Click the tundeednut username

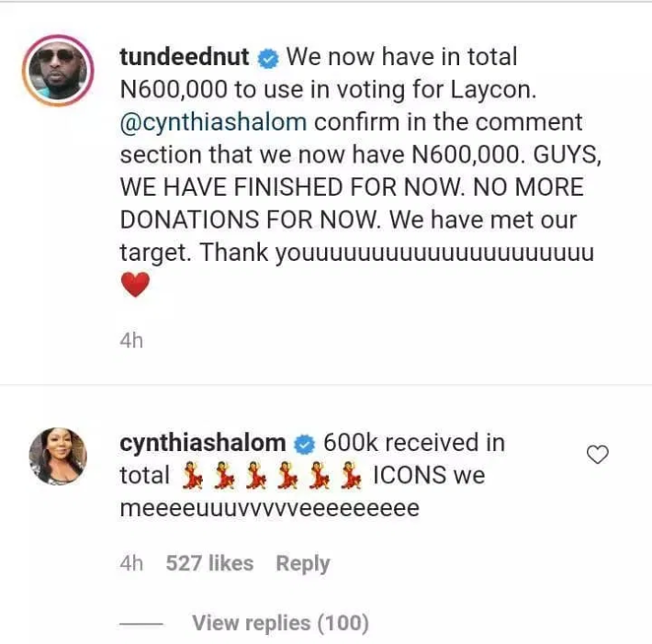point(185,57)
